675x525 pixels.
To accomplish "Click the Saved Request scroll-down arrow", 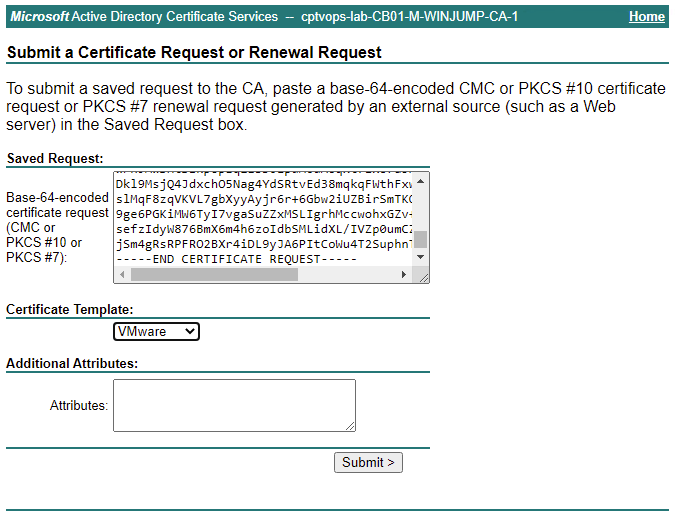I will coord(422,258).
